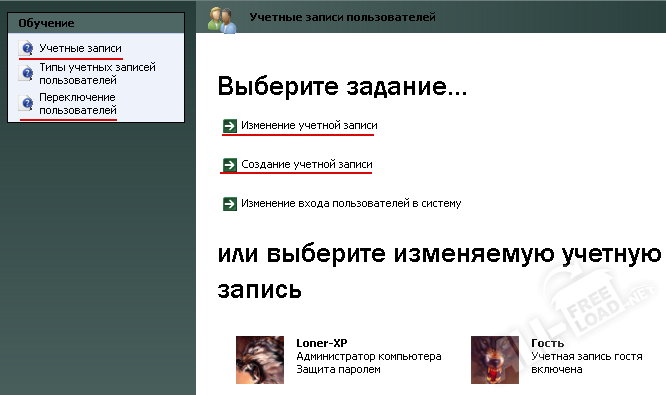Open the Loner-XP account name
Image resolution: width=666 pixels, height=395 pixels.
point(322,343)
